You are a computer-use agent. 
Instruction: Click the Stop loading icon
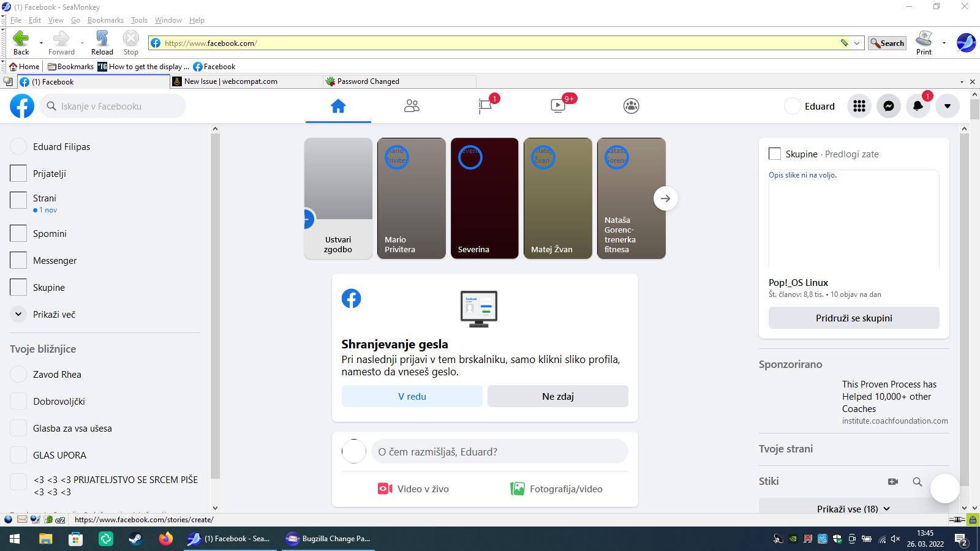click(131, 39)
